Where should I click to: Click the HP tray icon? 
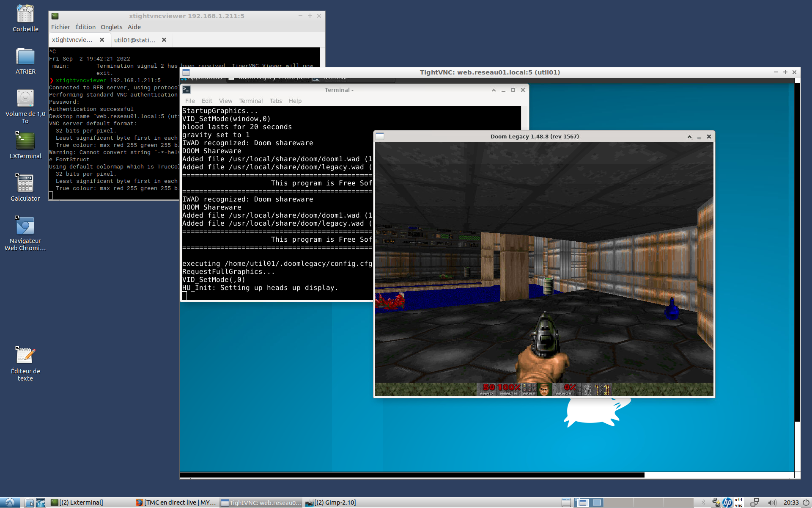[x=727, y=502]
